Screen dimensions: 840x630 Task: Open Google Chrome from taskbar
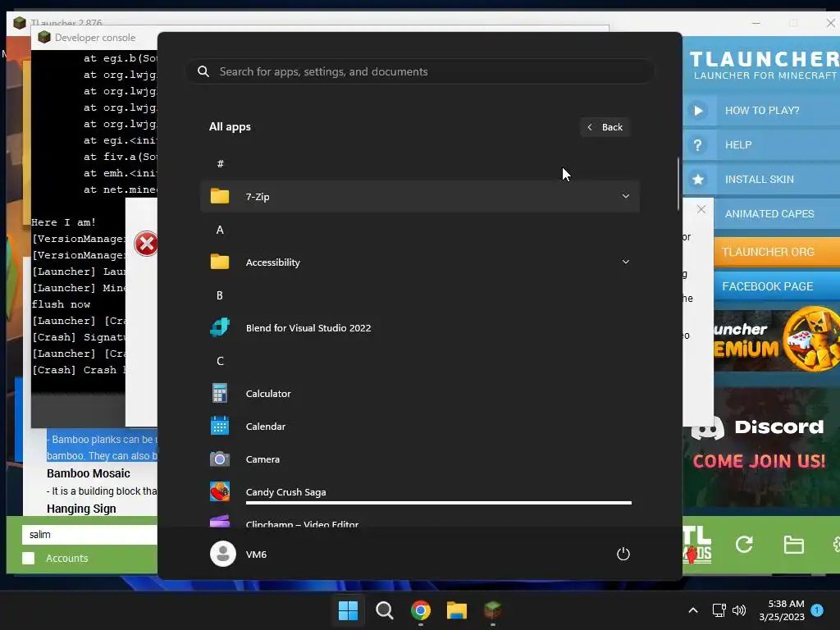[421, 610]
